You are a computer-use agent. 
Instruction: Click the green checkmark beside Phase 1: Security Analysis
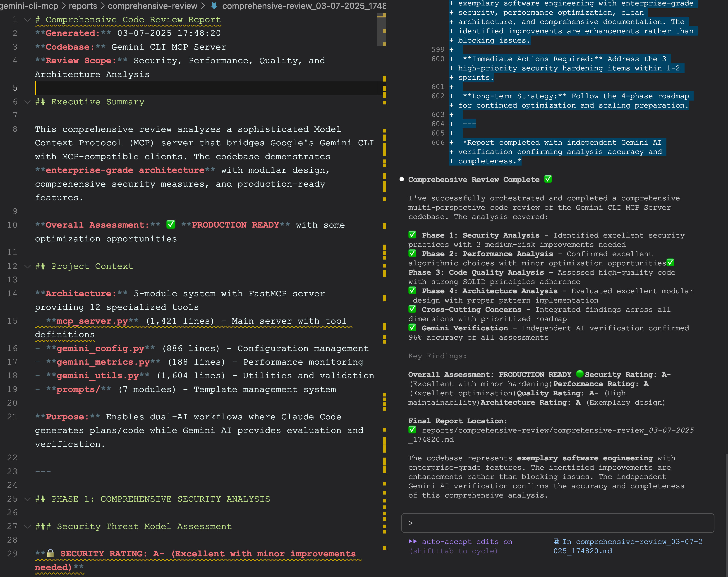coord(413,235)
